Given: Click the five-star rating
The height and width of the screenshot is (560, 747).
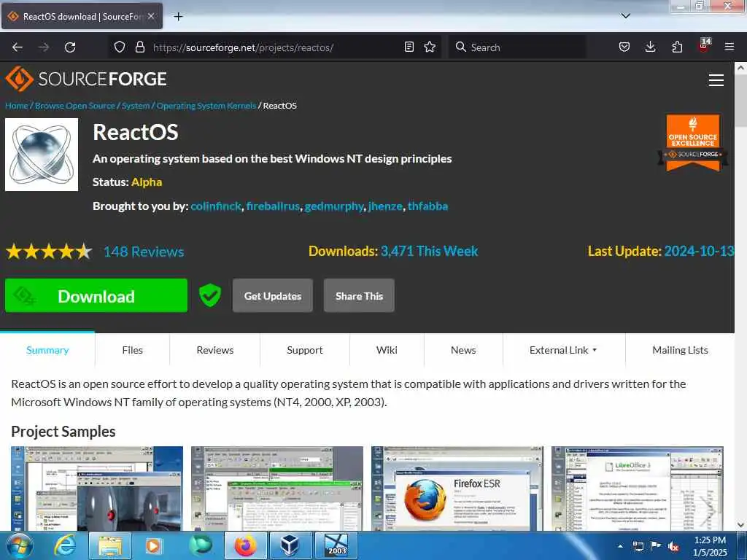Looking at the screenshot, I should pyautogui.click(x=49, y=252).
